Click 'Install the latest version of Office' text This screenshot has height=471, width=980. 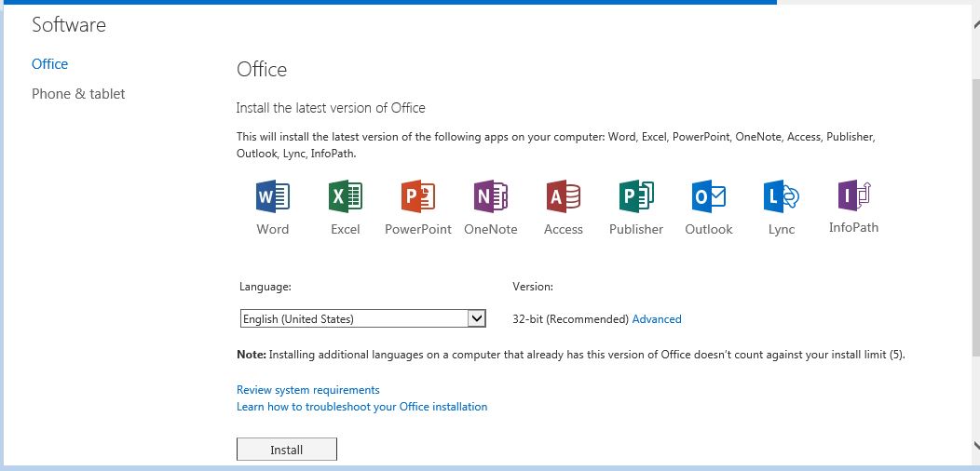coord(331,107)
